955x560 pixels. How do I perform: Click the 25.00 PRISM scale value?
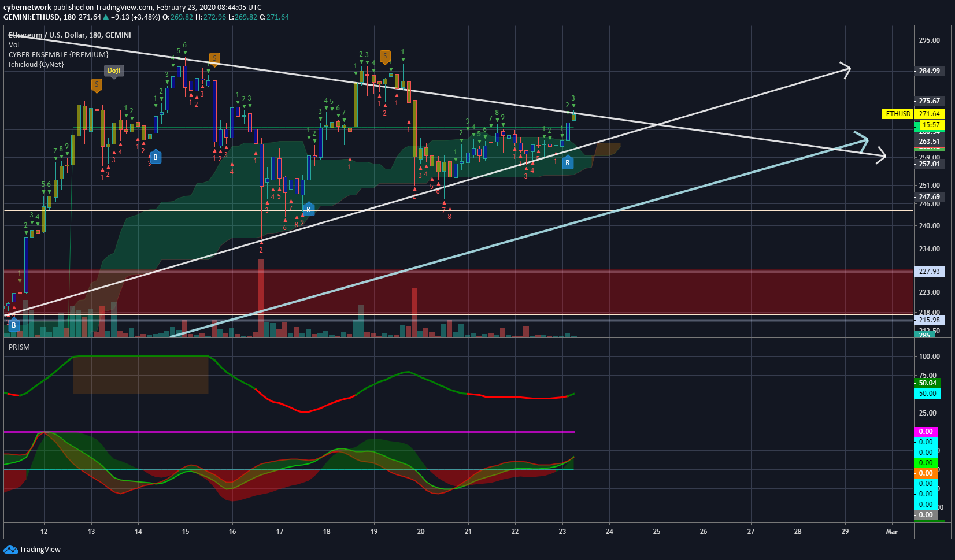[x=928, y=413]
